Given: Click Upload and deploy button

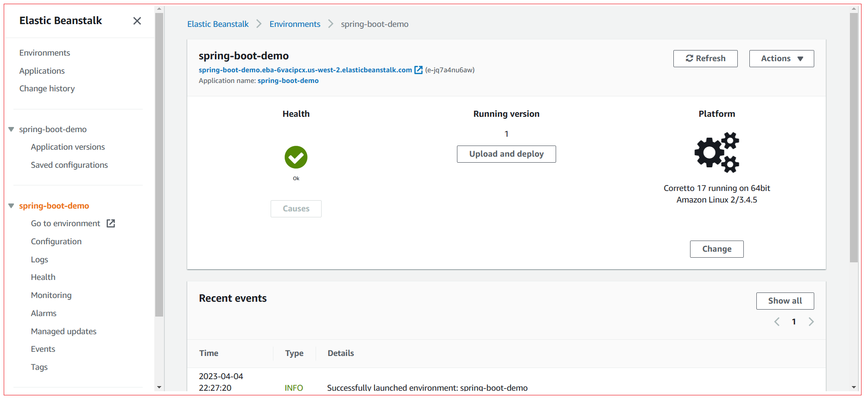Looking at the screenshot, I should click(507, 154).
